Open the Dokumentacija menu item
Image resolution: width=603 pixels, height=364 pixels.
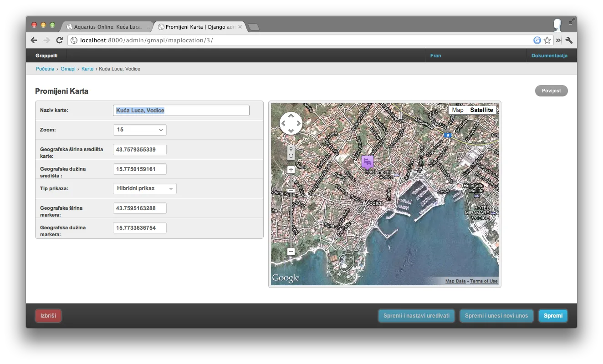549,56
